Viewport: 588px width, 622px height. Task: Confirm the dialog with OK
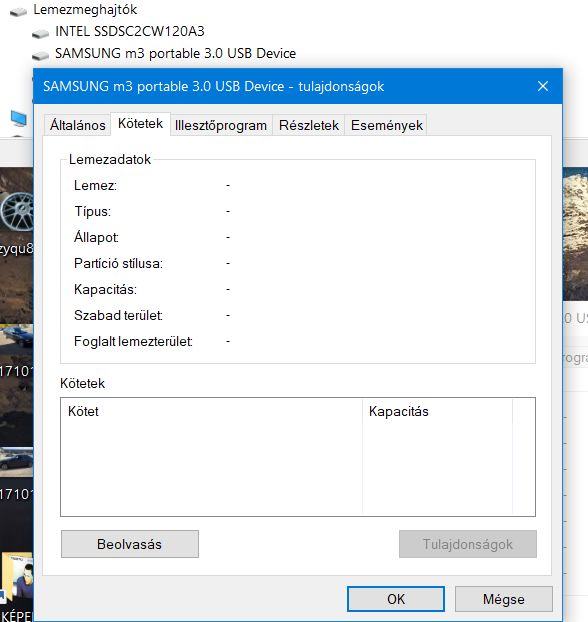coord(396,599)
